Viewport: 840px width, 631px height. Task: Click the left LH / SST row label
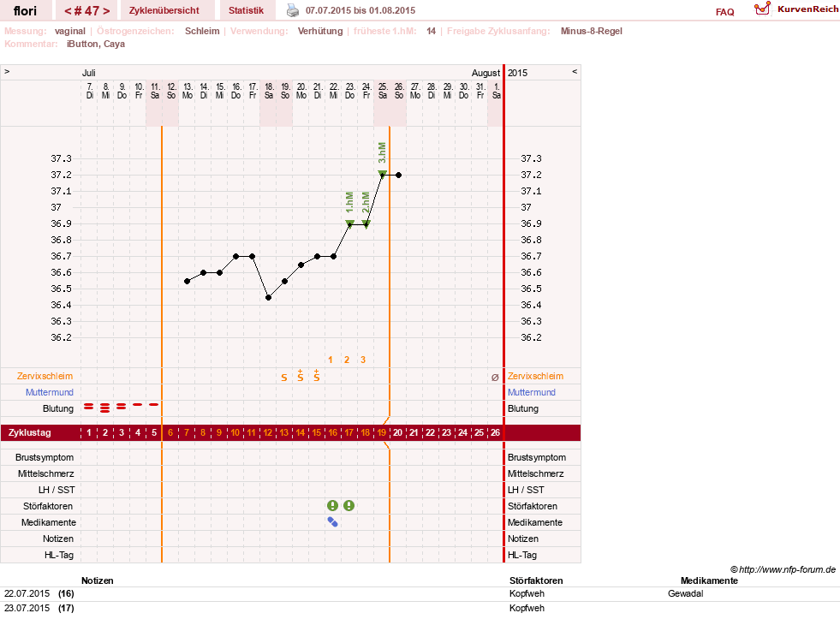pos(57,490)
